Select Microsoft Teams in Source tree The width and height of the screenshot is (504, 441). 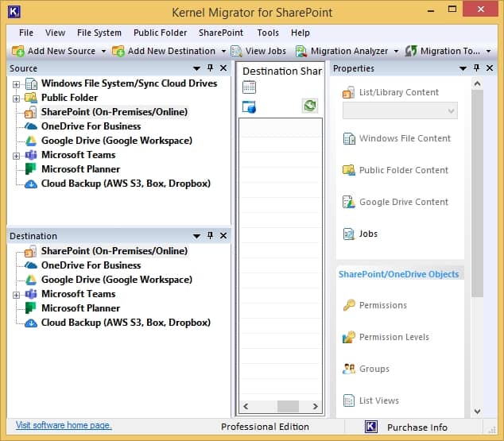tap(79, 155)
